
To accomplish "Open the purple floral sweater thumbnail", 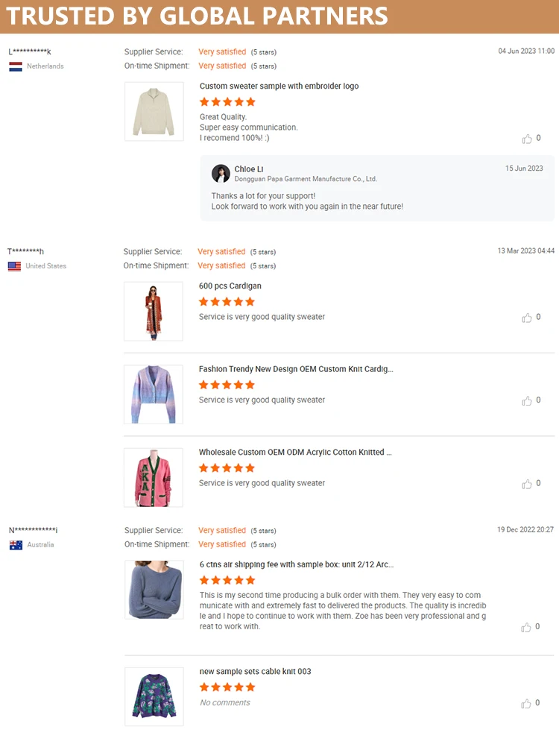I will (x=154, y=696).
